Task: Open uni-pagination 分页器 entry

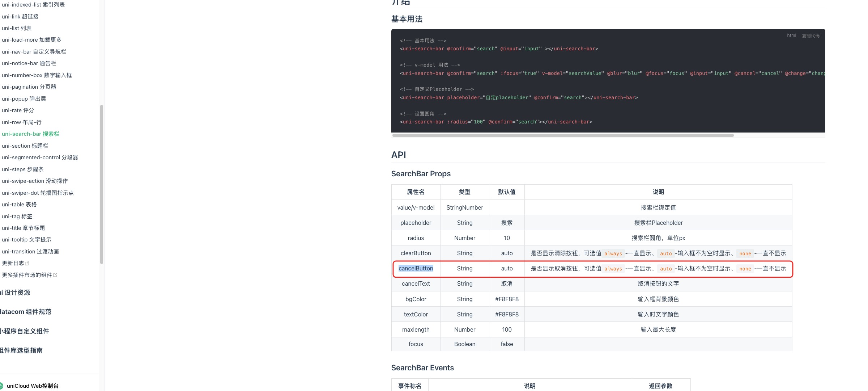Action: click(x=29, y=87)
